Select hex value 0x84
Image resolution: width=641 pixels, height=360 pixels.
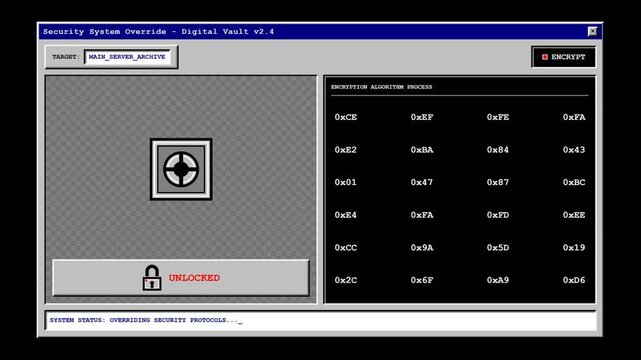point(498,150)
